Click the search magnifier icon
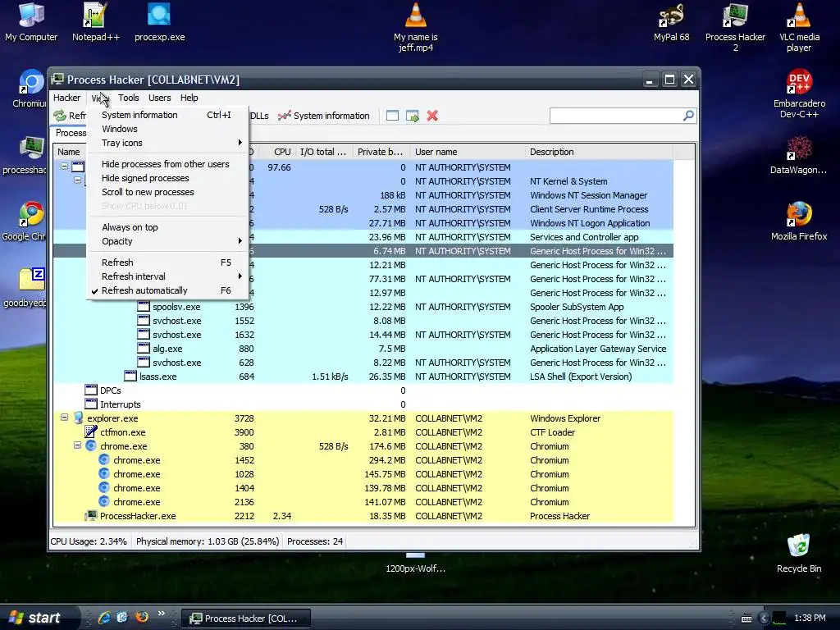 [688, 115]
